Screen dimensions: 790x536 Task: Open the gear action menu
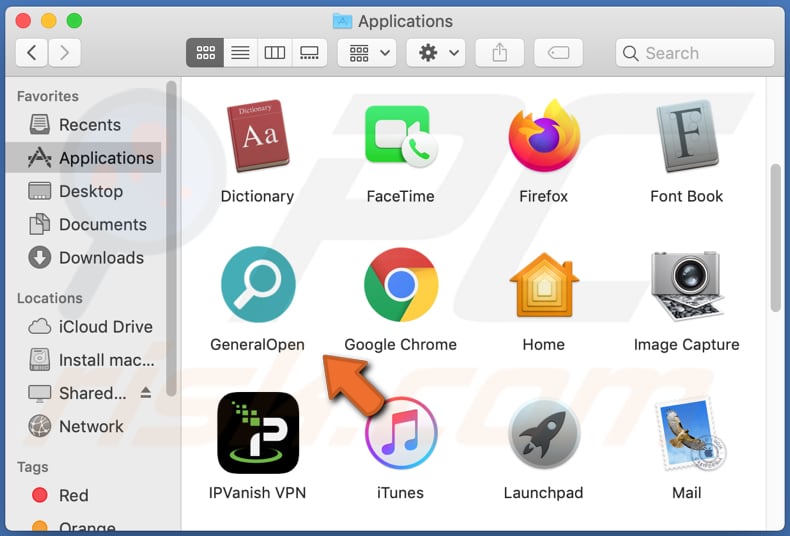coord(436,52)
